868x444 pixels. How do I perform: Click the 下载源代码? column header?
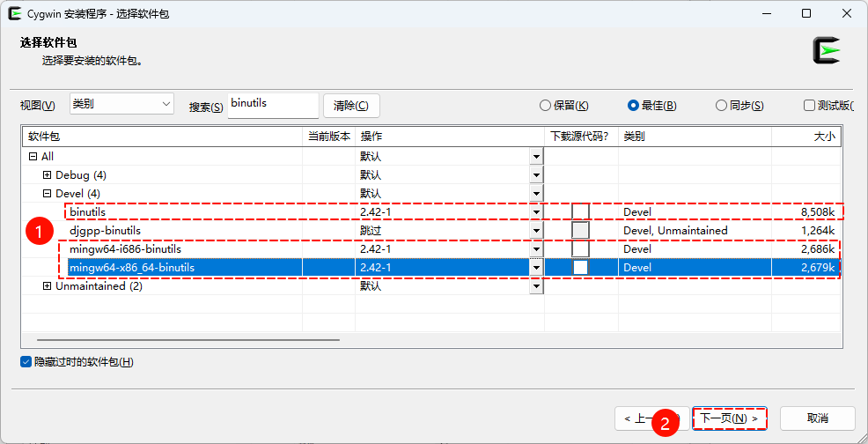click(581, 137)
